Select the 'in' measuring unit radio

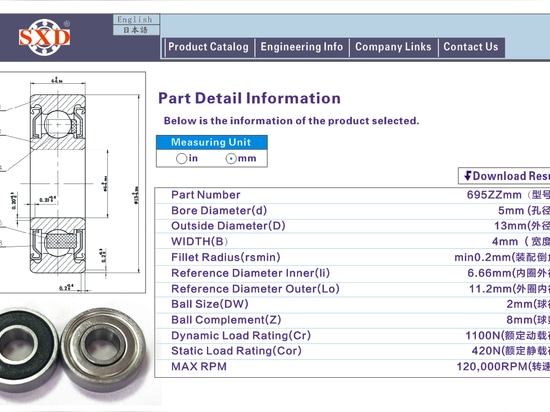[x=181, y=158]
